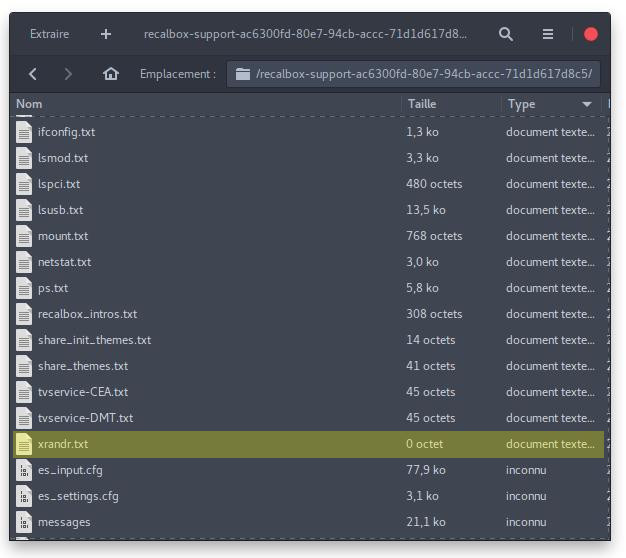Select the lsusb.txt file icon
The height and width of the screenshot is (558, 626).
pyautogui.click(x=24, y=210)
